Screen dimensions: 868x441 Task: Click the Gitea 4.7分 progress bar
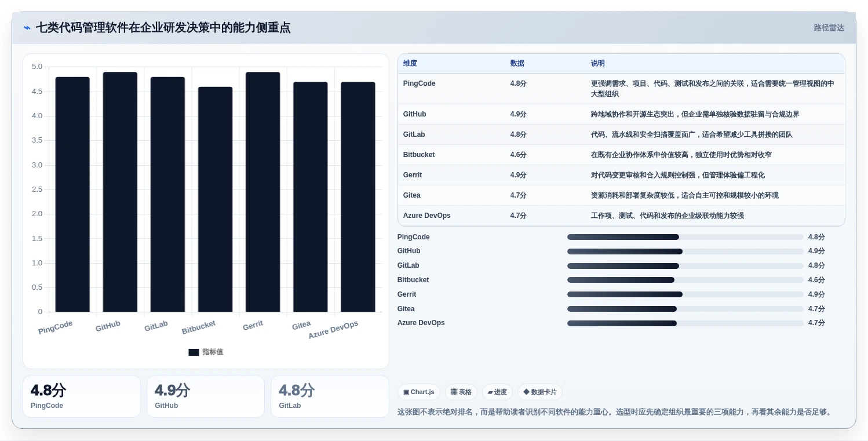click(685, 309)
